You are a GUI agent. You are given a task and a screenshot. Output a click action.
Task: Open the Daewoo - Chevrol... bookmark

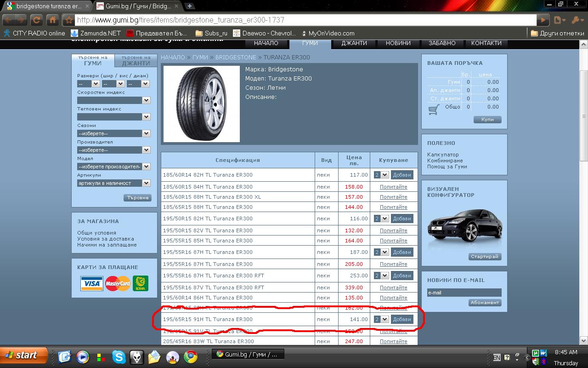point(265,33)
